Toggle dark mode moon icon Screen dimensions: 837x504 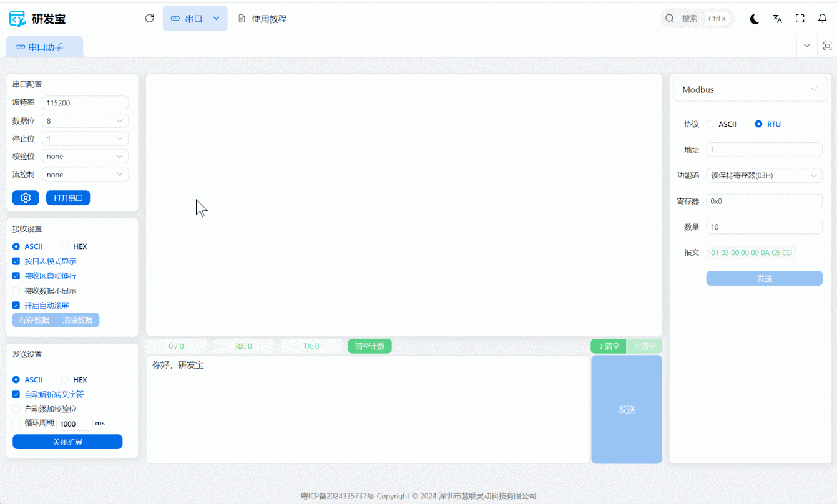click(x=755, y=19)
